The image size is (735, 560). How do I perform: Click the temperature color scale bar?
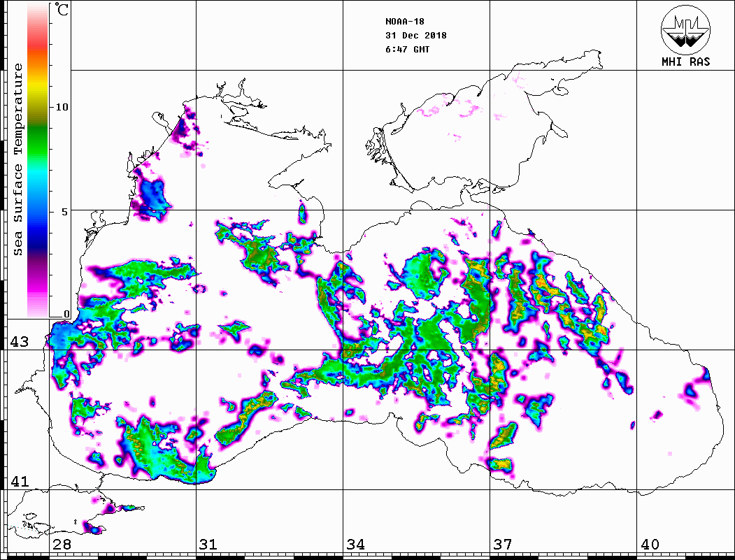pyautogui.click(x=38, y=160)
